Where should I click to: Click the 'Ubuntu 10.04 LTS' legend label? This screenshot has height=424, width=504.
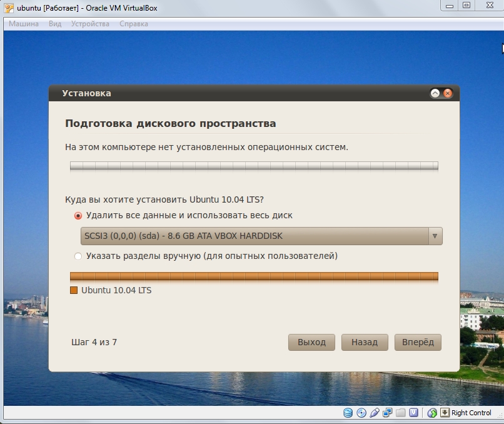pyautogui.click(x=116, y=290)
